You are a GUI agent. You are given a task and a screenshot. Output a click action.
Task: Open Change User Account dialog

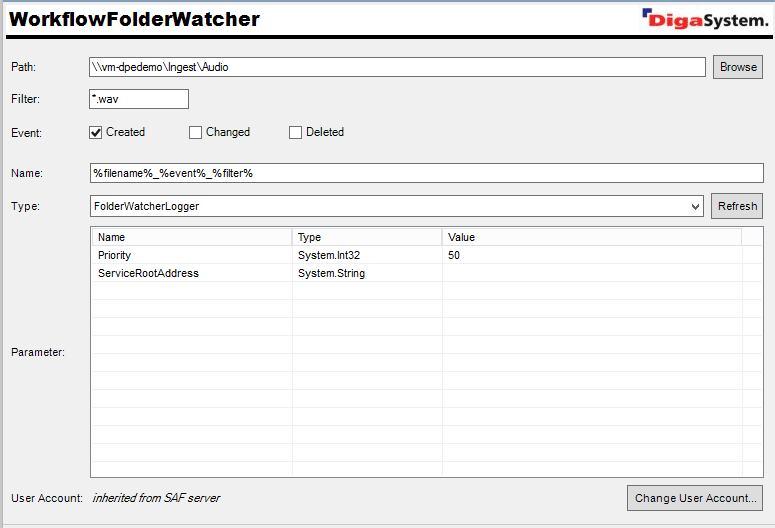click(695, 498)
